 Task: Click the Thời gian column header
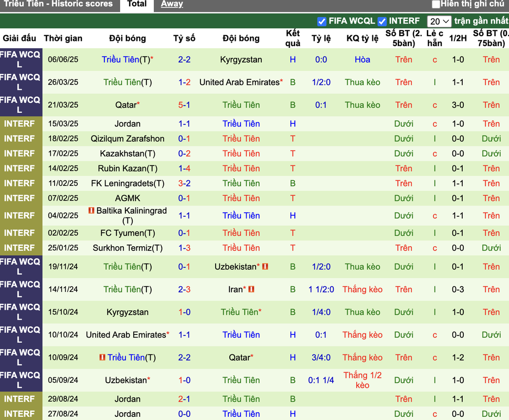(x=63, y=38)
